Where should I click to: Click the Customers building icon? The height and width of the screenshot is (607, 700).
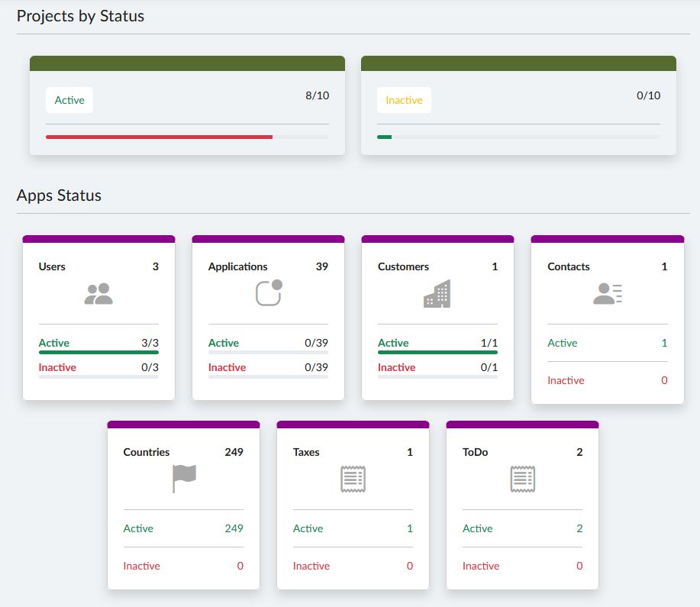click(x=437, y=294)
